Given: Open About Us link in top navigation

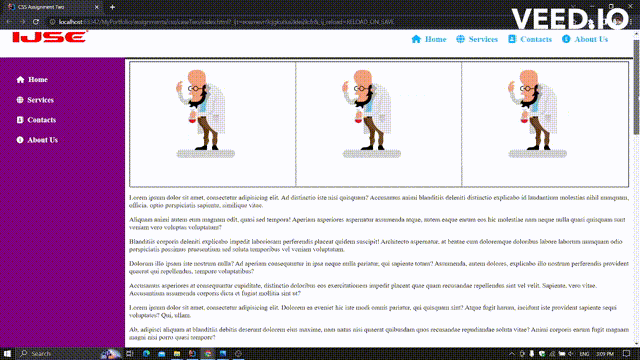Looking at the screenshot, I should tap(591, 39).
